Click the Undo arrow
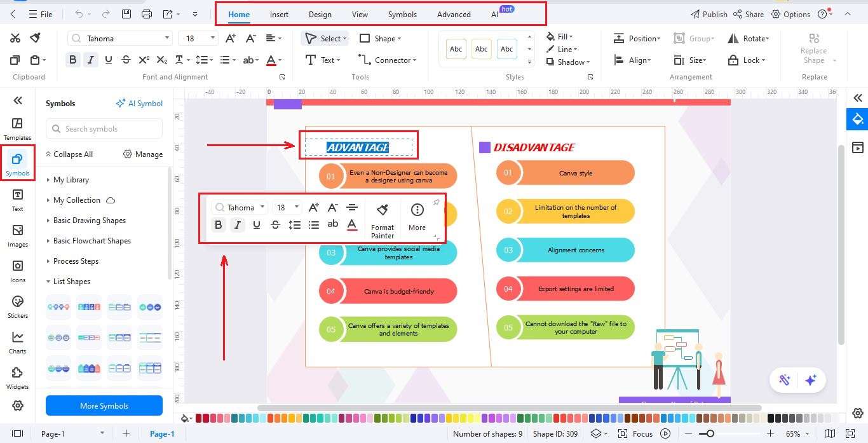 (x=79, y=13)
